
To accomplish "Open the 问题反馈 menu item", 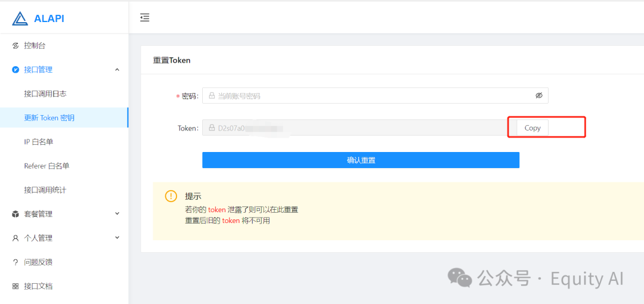I will pos(64,262).
